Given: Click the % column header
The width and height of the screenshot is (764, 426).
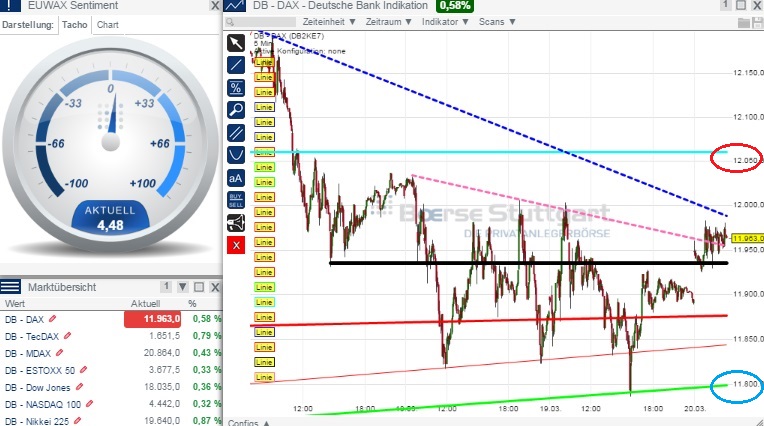Looking at the screenshot, I should [x=192, y=304].
